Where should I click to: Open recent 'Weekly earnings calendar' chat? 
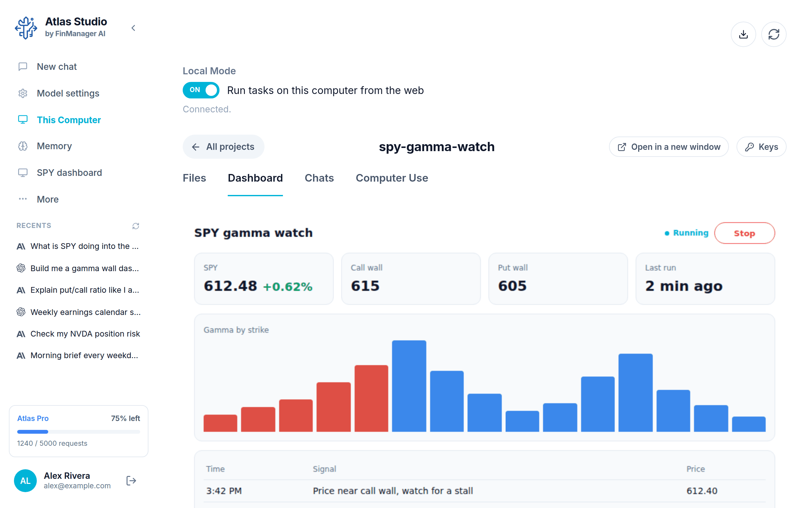pos(78,312)
